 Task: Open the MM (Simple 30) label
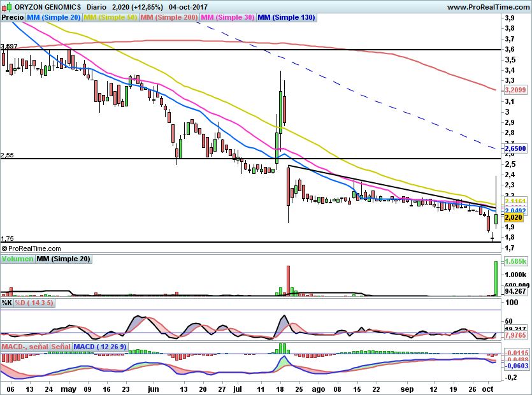pos(227,17)
